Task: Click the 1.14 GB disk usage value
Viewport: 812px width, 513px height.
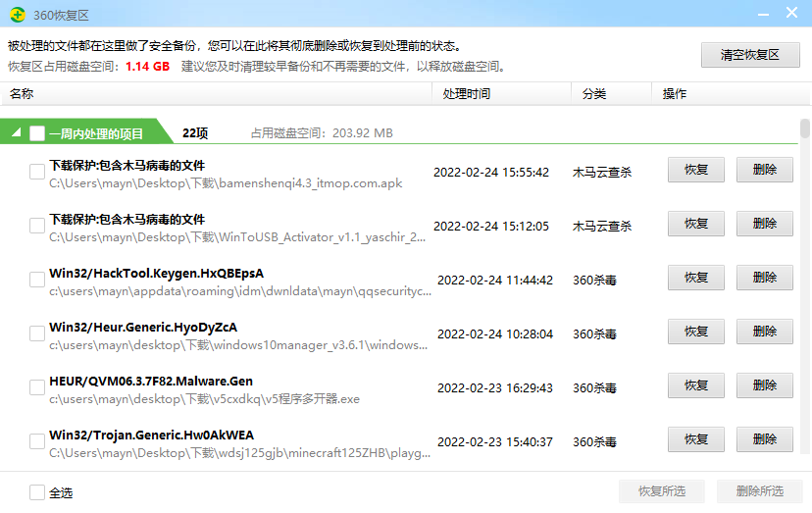Action: (147, 67)
